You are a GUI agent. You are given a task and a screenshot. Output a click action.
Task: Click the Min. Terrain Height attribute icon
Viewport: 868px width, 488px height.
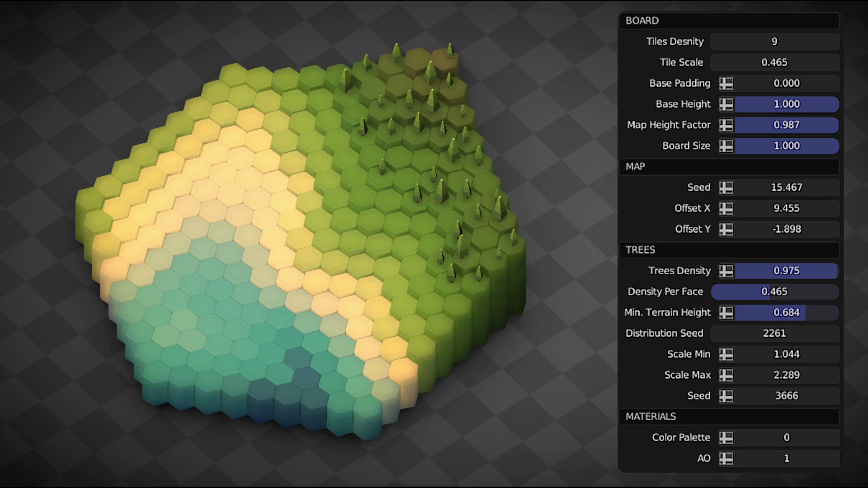(726, 312)
